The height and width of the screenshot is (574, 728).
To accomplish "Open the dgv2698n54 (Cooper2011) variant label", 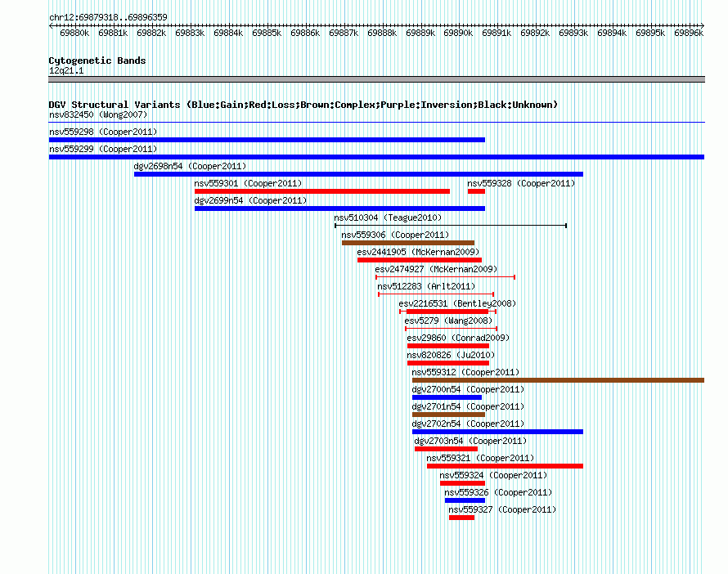I will 190,166.
